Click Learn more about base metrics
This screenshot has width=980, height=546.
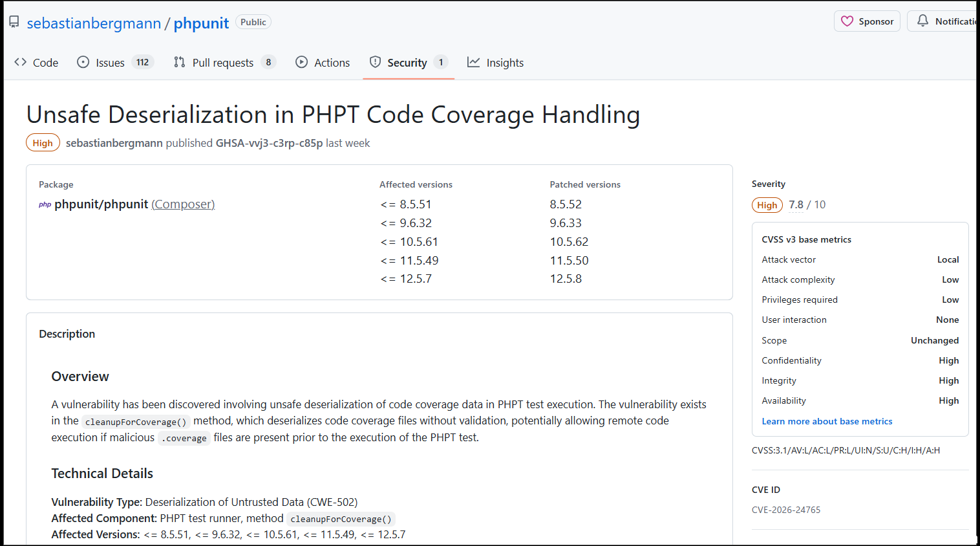[x=827, y=421]
